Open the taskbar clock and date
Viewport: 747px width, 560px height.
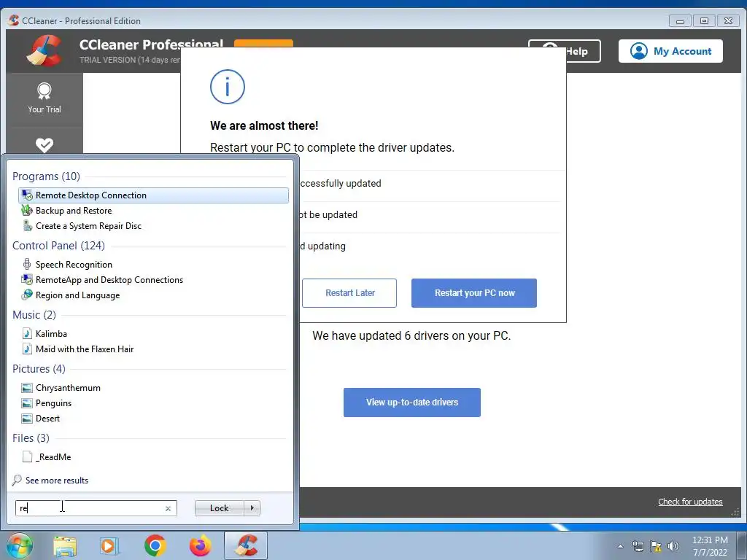click(710, 546)
